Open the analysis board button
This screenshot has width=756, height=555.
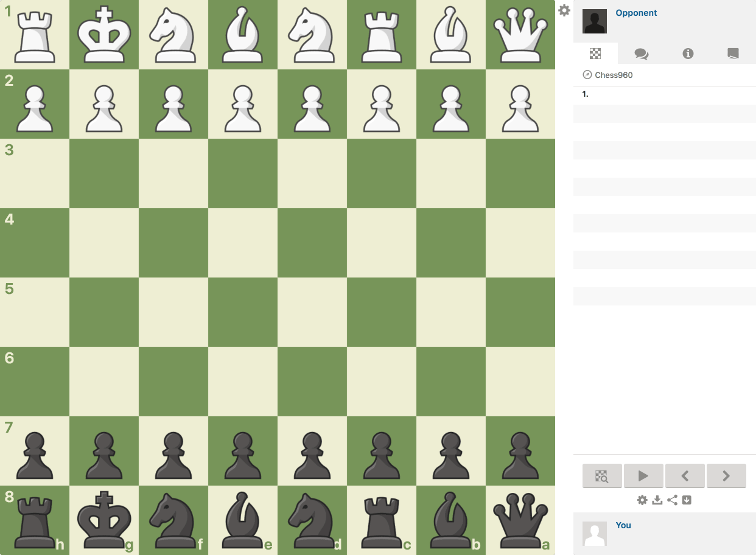[x=602, y=476]
